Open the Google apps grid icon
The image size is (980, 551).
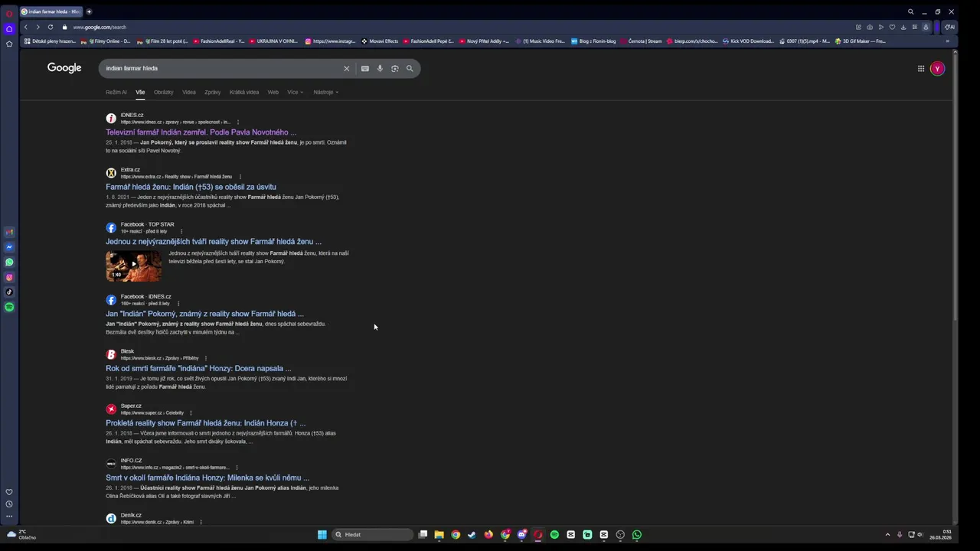(x=921, y=68)
